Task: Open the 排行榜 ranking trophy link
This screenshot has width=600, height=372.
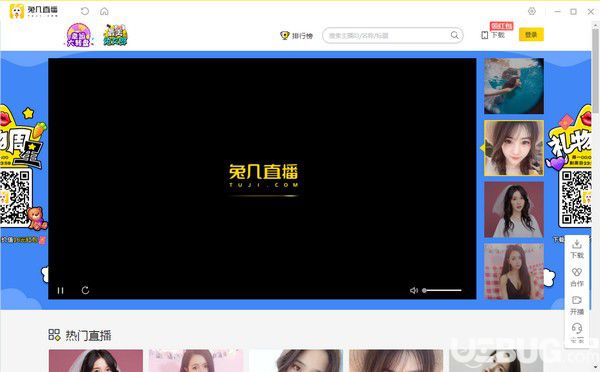Action: [x=297, y=36]
